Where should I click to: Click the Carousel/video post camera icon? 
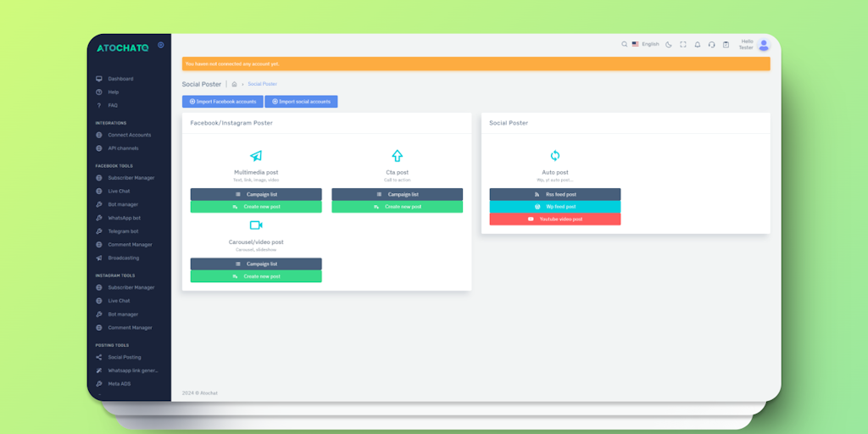click(x=256, y=225)
